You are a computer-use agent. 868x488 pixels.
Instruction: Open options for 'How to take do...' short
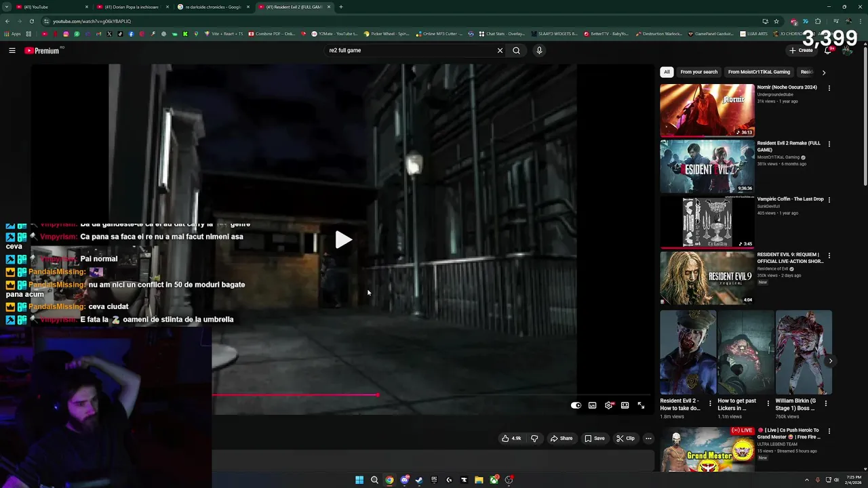pyautogui.click(x=710, y=403)
